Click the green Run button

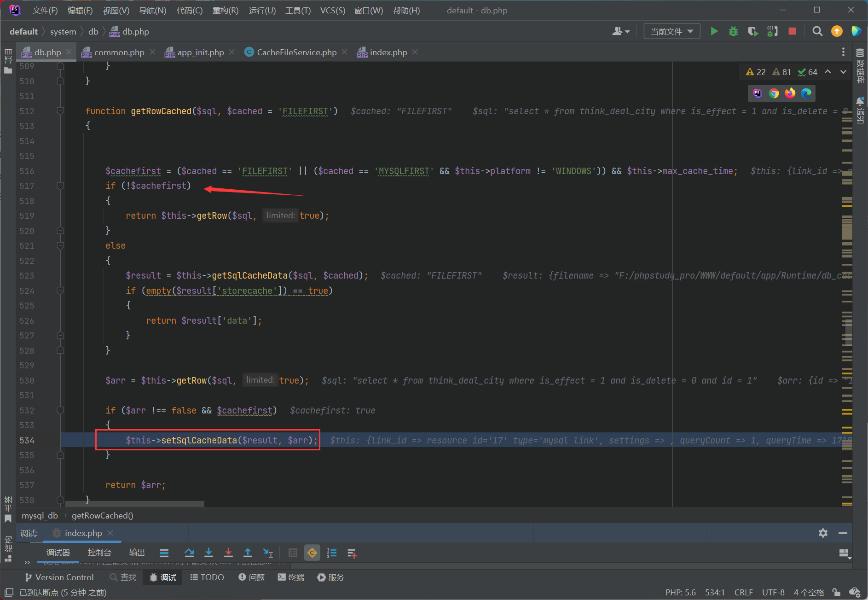tap(714, 31)
